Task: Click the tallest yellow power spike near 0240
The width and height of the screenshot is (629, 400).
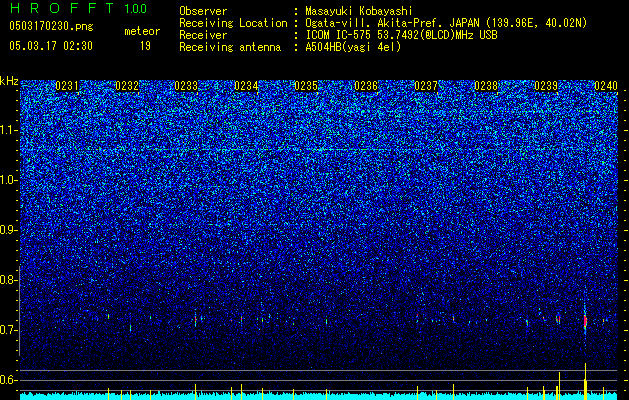Action: pyautogui.click(x=585, y=381)
